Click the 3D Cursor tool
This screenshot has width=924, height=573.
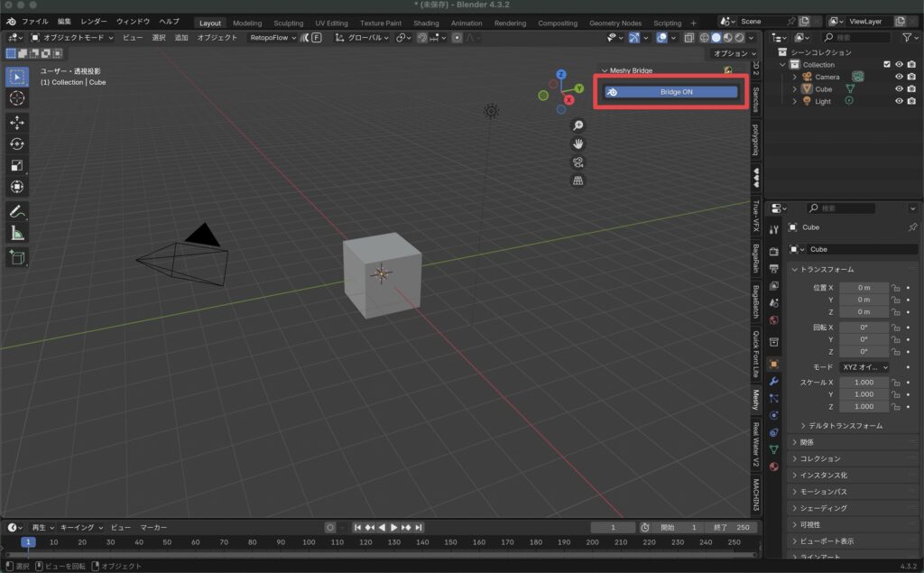(16, 97)
